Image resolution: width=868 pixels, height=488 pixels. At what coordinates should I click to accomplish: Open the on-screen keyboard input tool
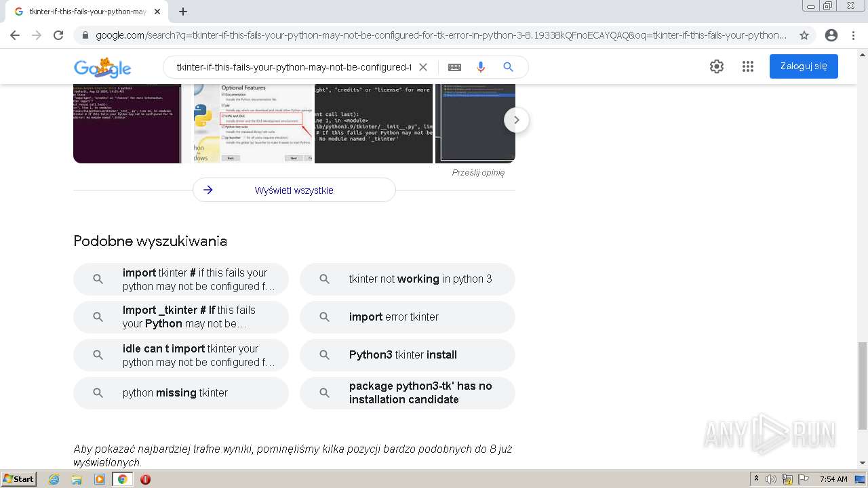coord(454,67)
